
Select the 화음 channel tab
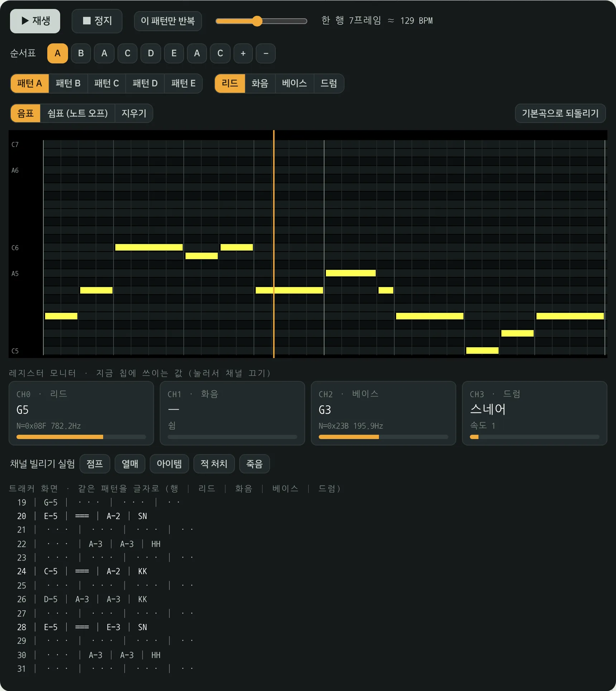[260, 84]
